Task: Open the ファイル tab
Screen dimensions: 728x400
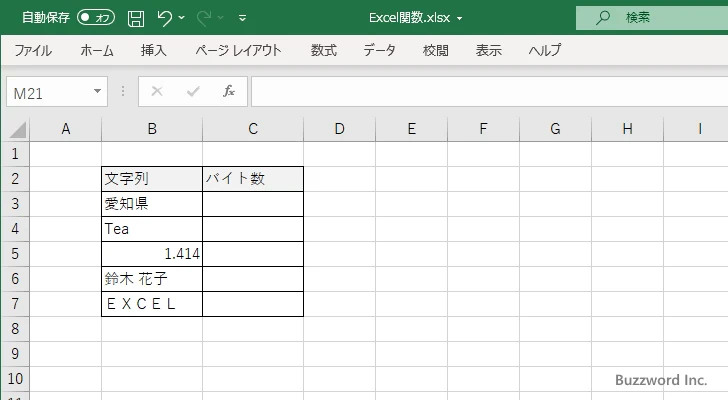Action: [x=33, y=50]
